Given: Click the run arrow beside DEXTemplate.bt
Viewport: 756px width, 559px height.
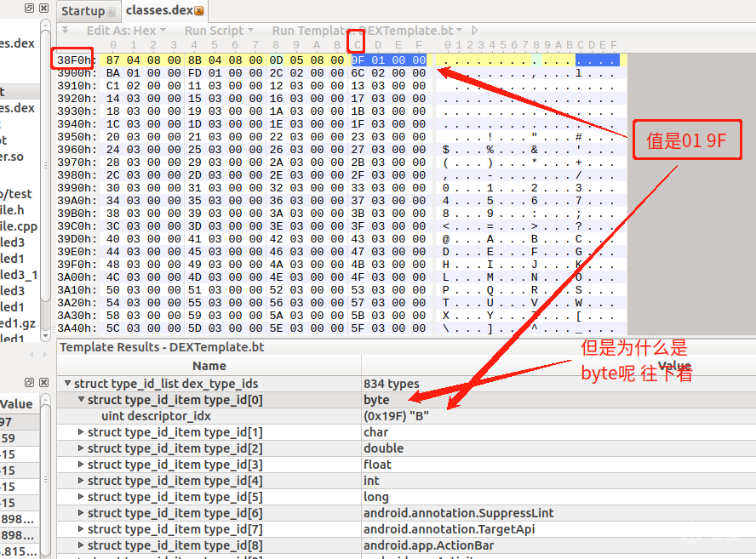Looking at the screenshot, I should click(475, 31).
